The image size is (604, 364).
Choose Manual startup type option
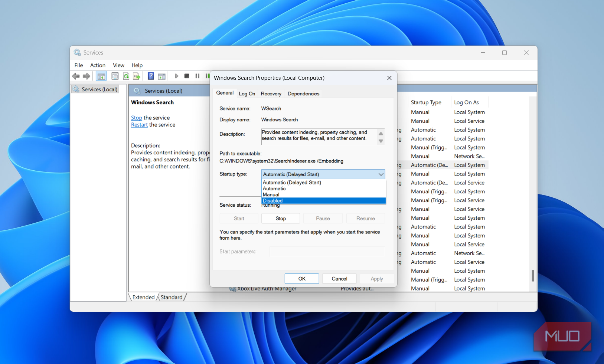pos(323,194)
